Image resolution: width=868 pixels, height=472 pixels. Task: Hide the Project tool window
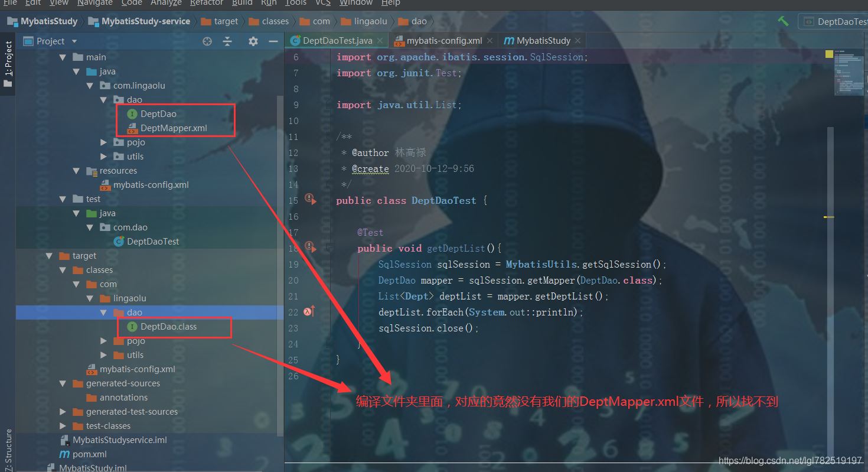pyautogui.click(x=273, y=41)
